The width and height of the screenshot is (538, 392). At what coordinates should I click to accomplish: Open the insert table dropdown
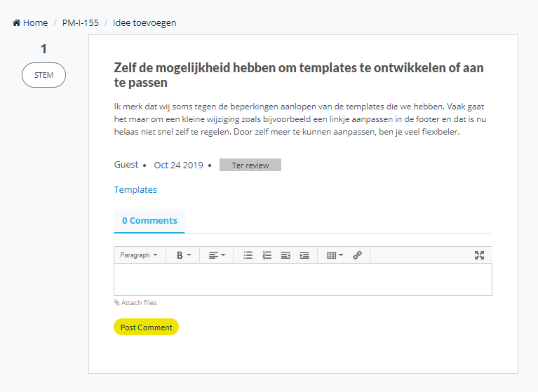click(335, 255)
